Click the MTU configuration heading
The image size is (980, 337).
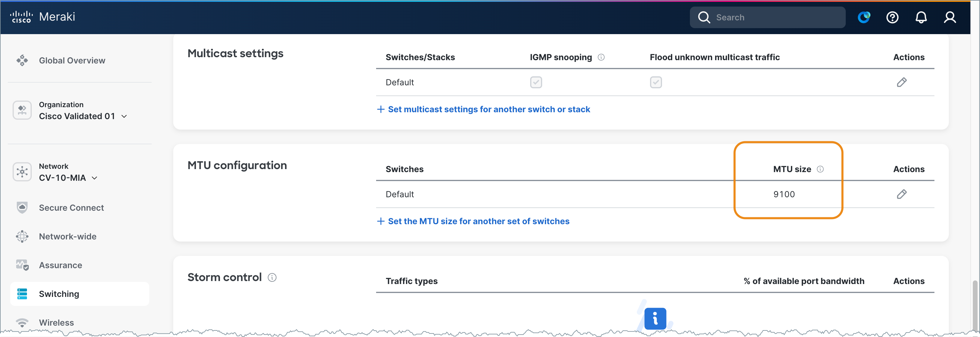[x=237, y=165]
